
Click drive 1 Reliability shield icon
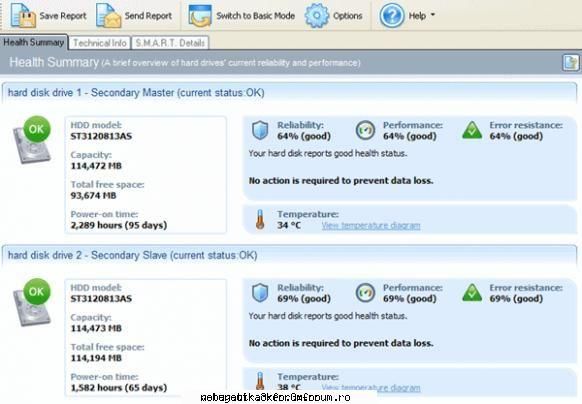(x=260, y=130)
